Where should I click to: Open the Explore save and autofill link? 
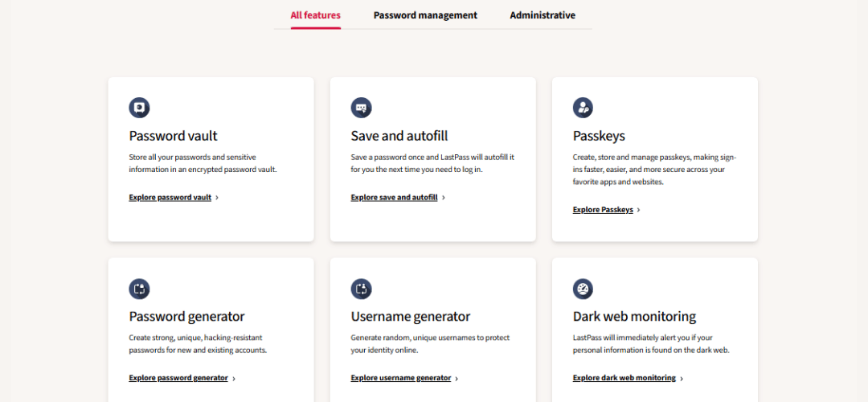[394, 197]
